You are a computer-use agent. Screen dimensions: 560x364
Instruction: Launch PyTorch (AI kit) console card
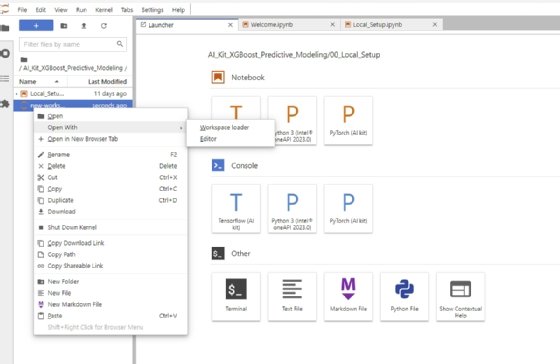348,209
